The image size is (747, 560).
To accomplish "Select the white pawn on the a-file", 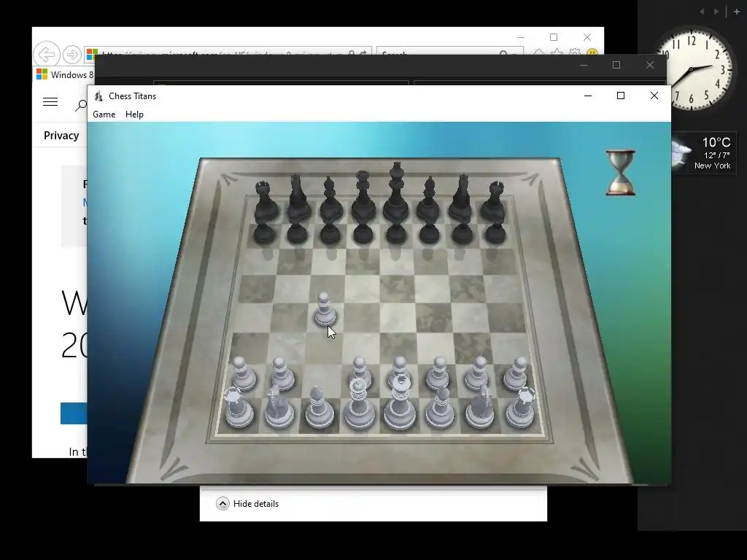I will click(x=244, y=374).
